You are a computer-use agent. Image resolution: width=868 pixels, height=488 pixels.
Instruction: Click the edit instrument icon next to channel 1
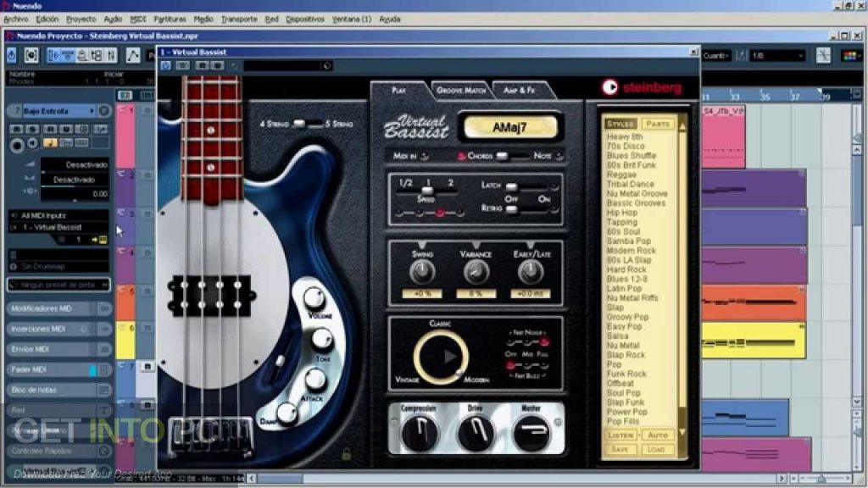[103, 240]
